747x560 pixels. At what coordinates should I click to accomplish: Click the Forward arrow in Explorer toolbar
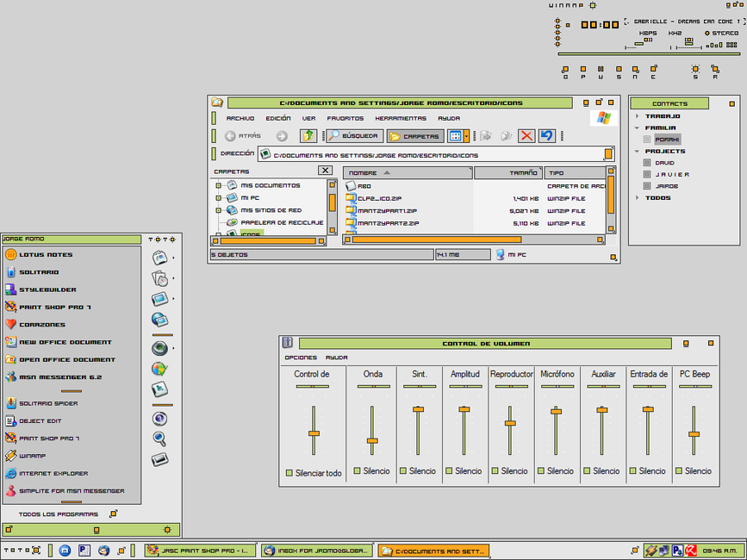(x=282, y=136)
